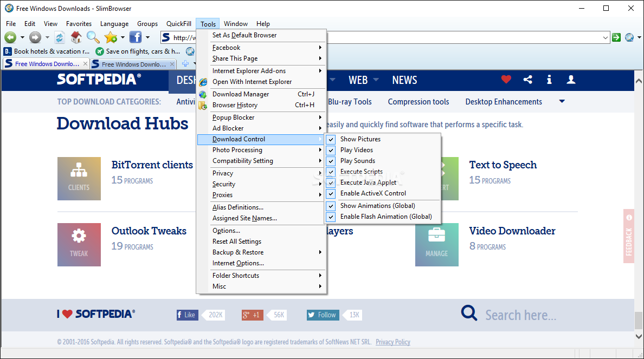644x359 pixels.
Task: Click the Facebook Like button
Action: pyautogui.click(x=187, y=315)
